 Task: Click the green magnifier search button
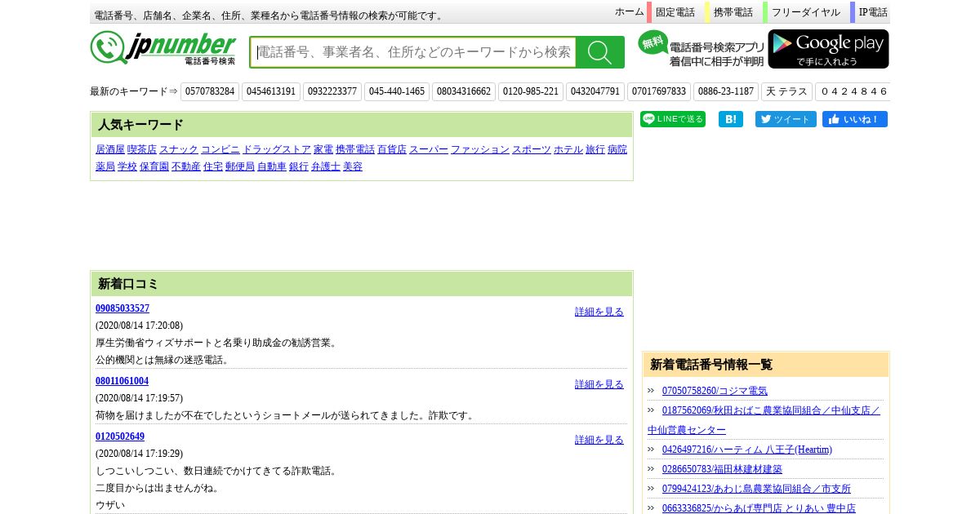coord(600,52)
